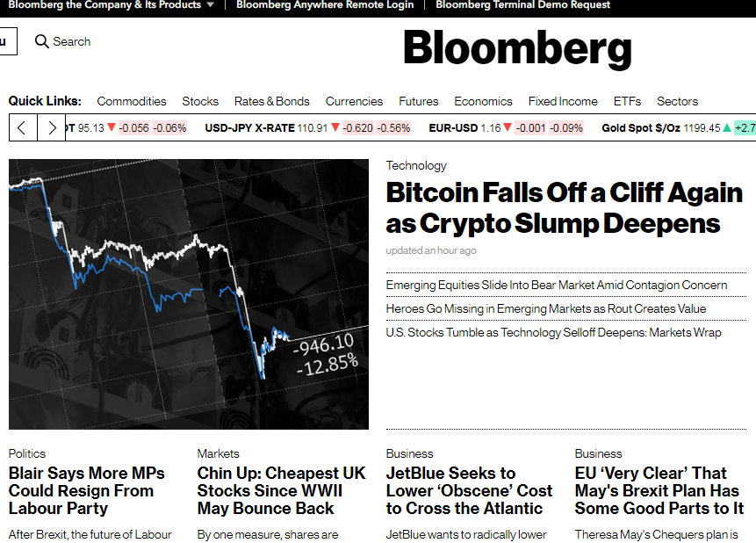Request a Bloomberg Terminal Demo
Screen dimensions: 756x543
click(x=522, y=4)
